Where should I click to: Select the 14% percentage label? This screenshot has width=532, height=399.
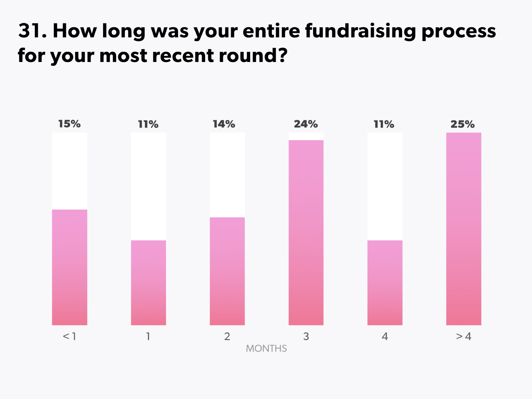[224, 124]
